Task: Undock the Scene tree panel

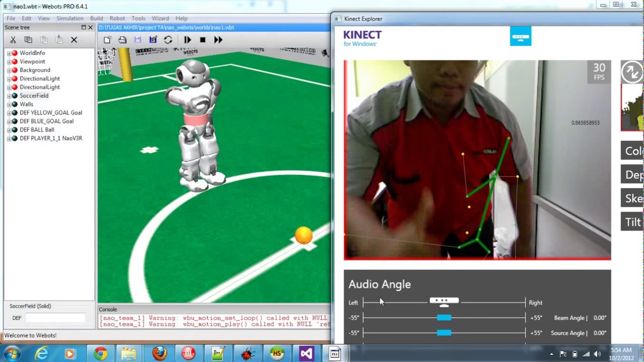Action: pyautogui.click(x=84, y=28)
